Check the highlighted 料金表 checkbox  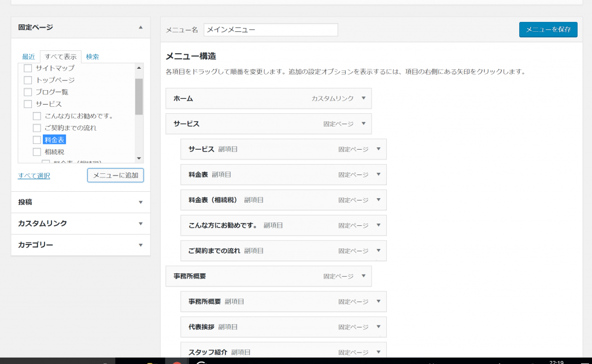(36, 140)
